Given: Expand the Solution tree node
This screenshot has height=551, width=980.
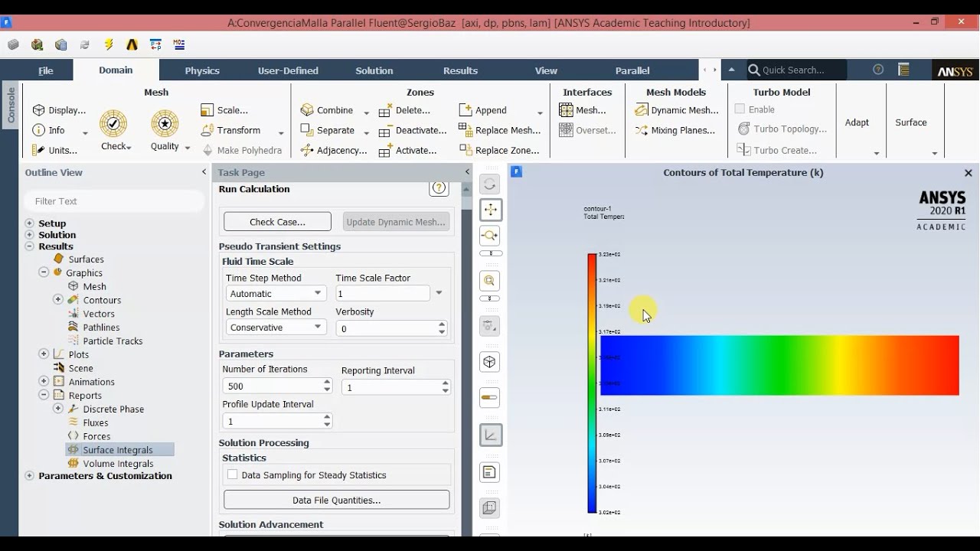Looking at the screenshot, I should pos(29,235).
